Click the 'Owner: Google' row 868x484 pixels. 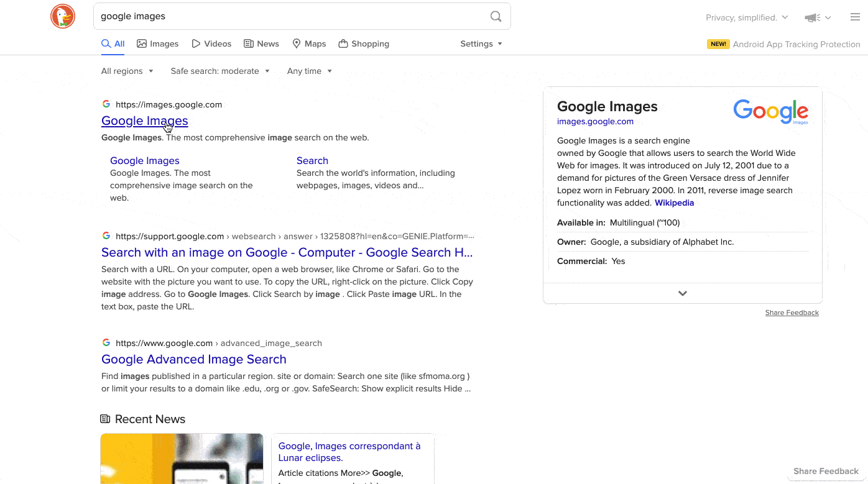tap(683, 242)
